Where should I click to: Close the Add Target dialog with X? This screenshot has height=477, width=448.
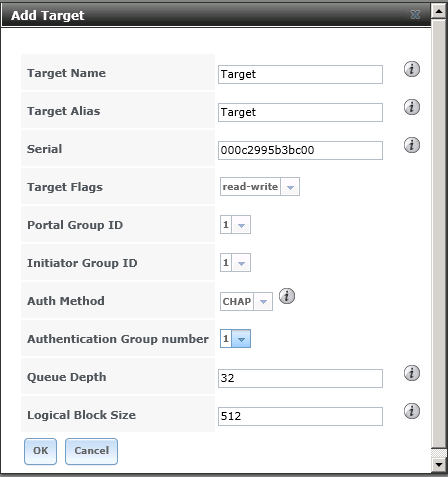[415, 15]
